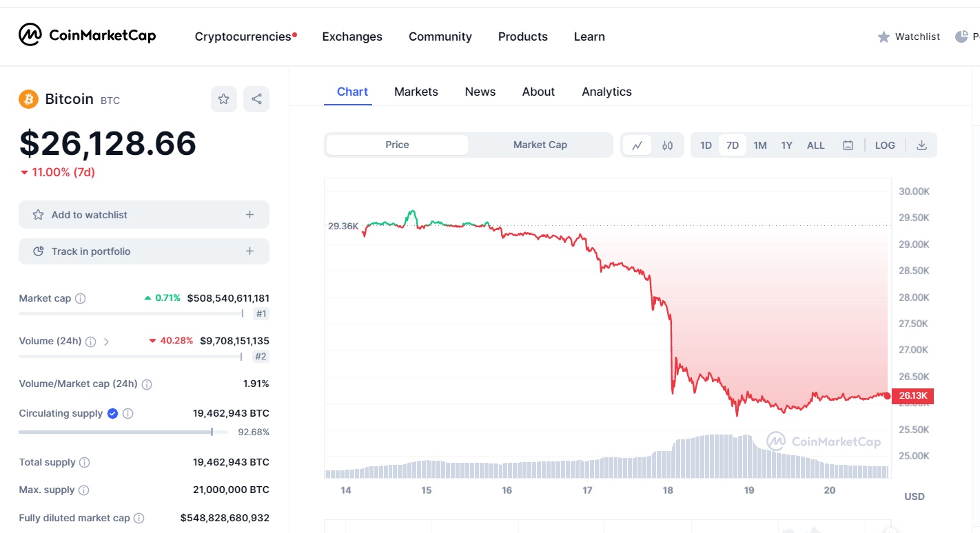Click the plus icon on Track in portfolio
This screenshot has height=533, width=980.
(x=249, y=251)
